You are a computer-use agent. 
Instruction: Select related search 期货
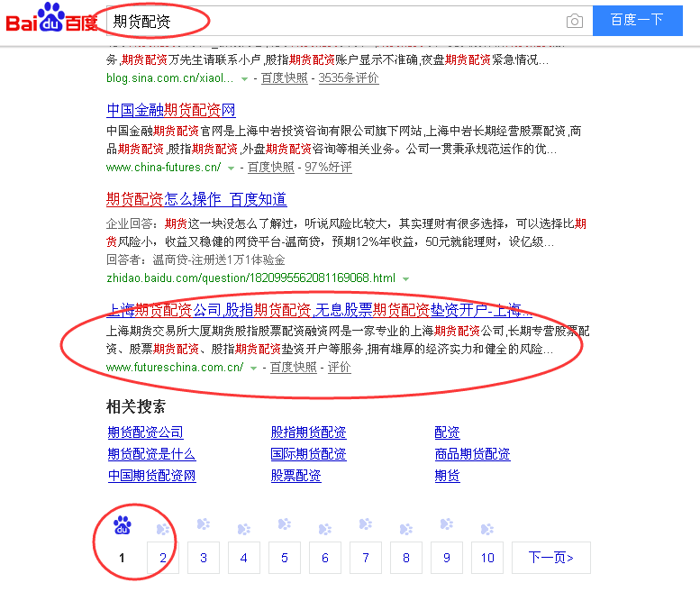(448, 476)
